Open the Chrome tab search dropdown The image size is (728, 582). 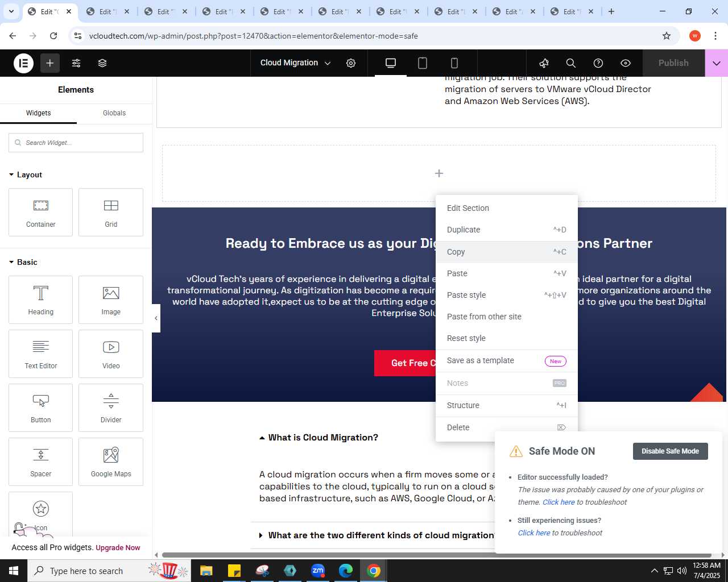click(11, 11)
